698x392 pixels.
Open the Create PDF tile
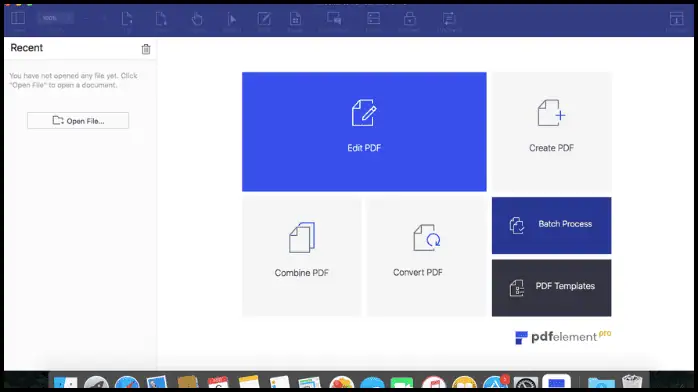pos(552,132)
